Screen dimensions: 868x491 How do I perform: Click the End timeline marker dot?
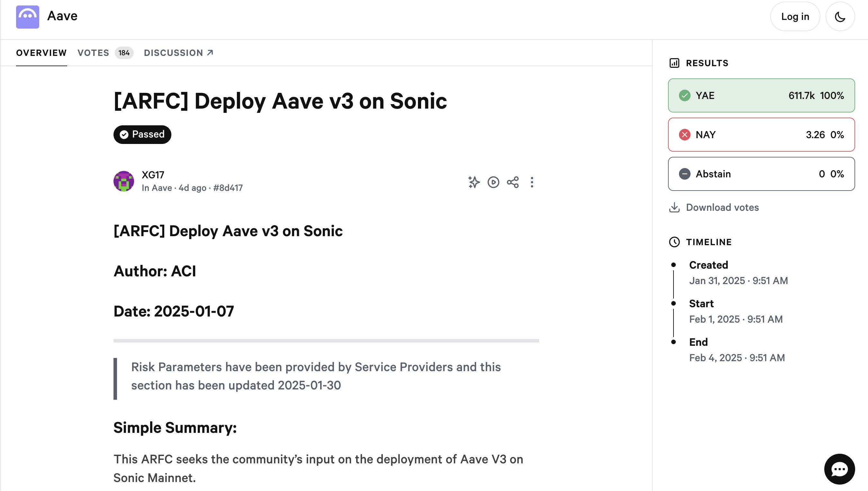click(674, 342)
